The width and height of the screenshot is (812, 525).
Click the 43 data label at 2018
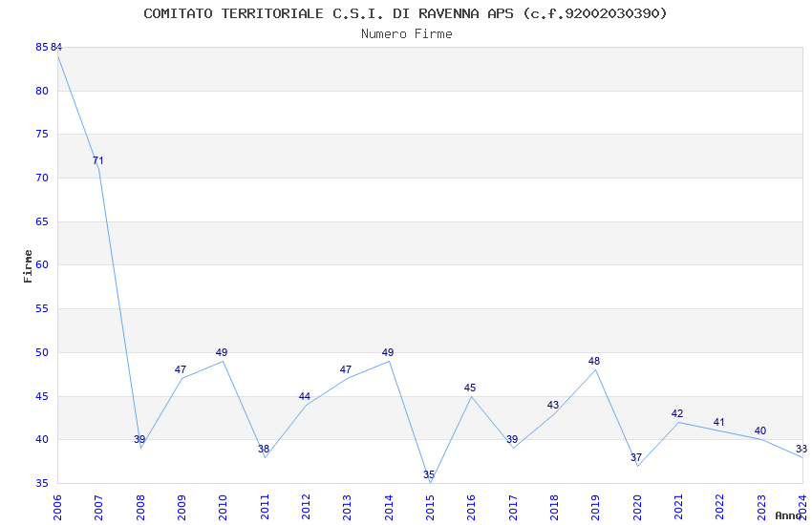pyautogui.click(x=553, y=406)
